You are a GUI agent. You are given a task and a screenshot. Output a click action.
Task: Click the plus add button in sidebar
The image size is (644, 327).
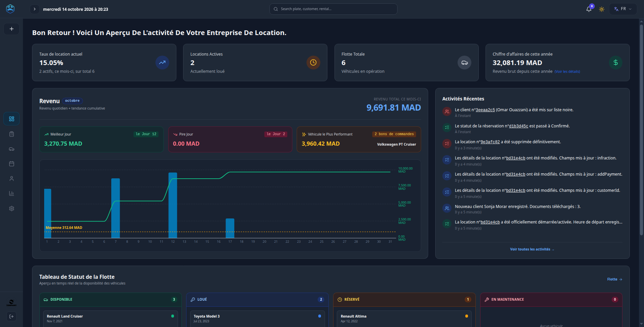coord(11,29)
